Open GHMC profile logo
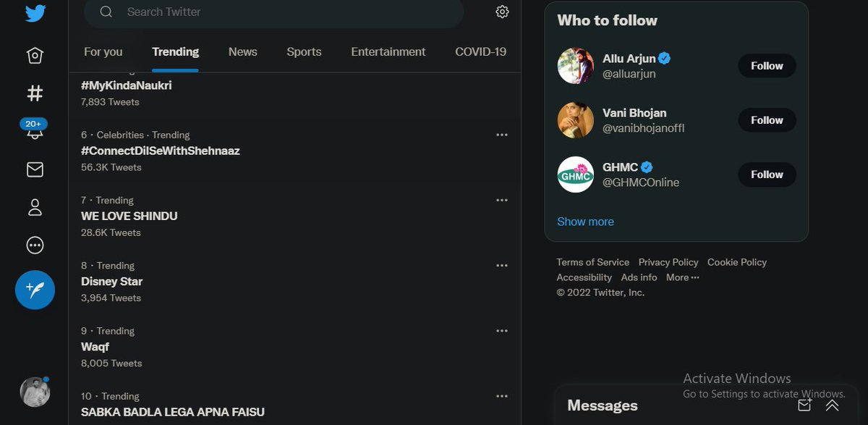 tap(576, 174)
